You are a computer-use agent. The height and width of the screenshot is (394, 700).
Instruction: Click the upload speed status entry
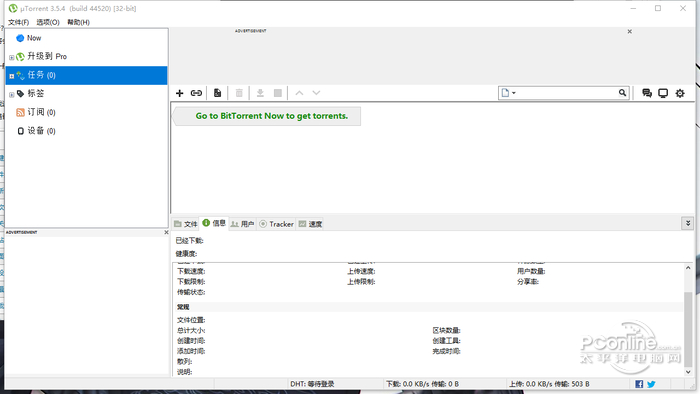click(549, 384)
